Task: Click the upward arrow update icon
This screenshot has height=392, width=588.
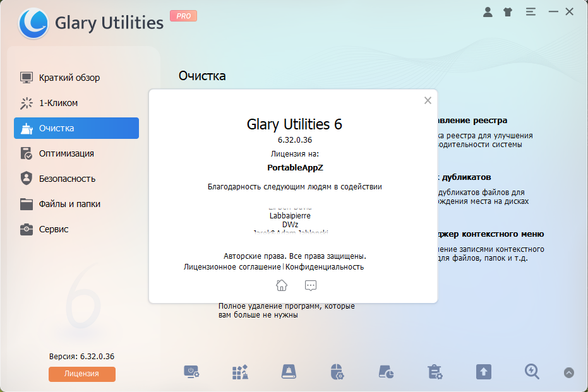Action: coord(483,372)
